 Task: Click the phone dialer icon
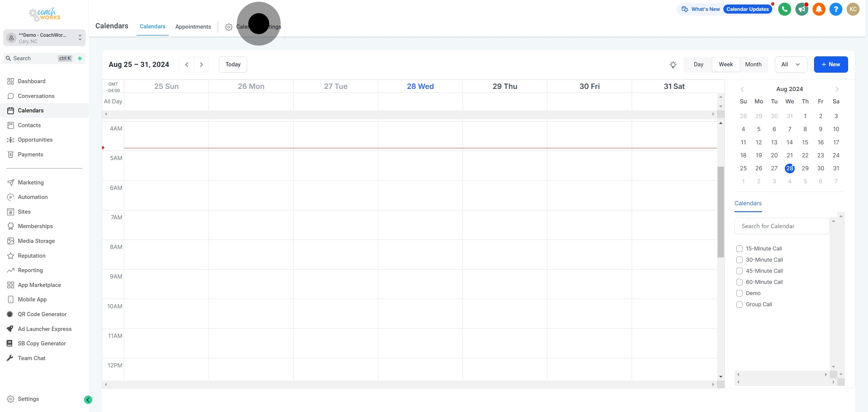pos(785,9)
